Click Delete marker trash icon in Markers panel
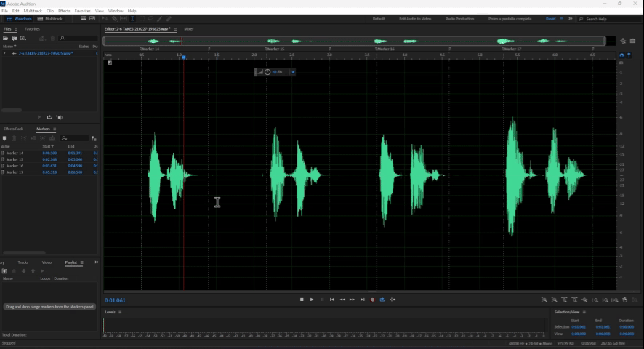The image size is (644, 349). pos(14,139)
